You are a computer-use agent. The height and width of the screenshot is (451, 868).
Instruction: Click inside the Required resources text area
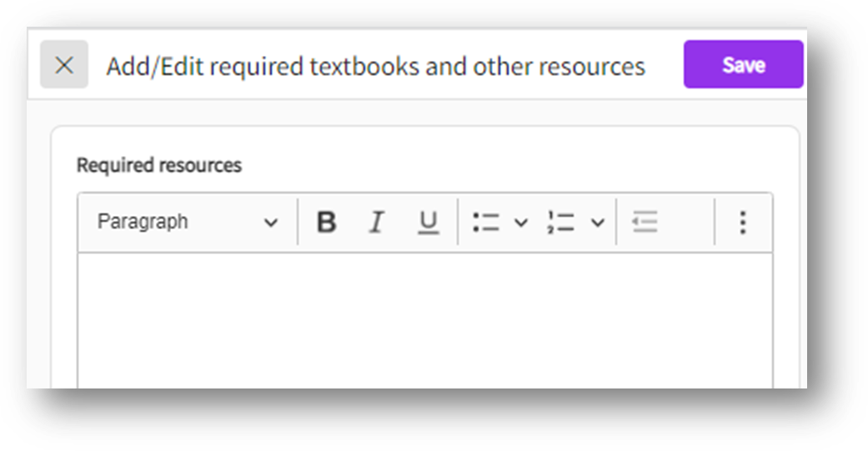click(x=424, y=321)
